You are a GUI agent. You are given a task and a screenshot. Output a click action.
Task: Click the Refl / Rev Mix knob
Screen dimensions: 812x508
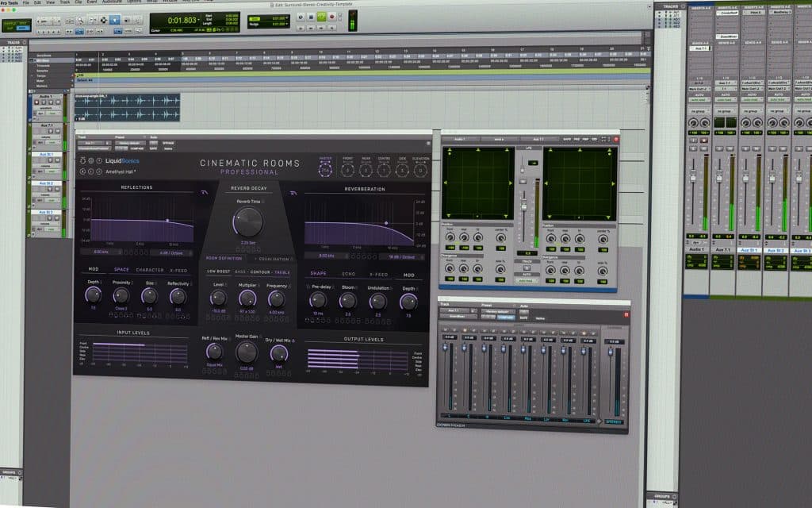(x=214, y=352)
